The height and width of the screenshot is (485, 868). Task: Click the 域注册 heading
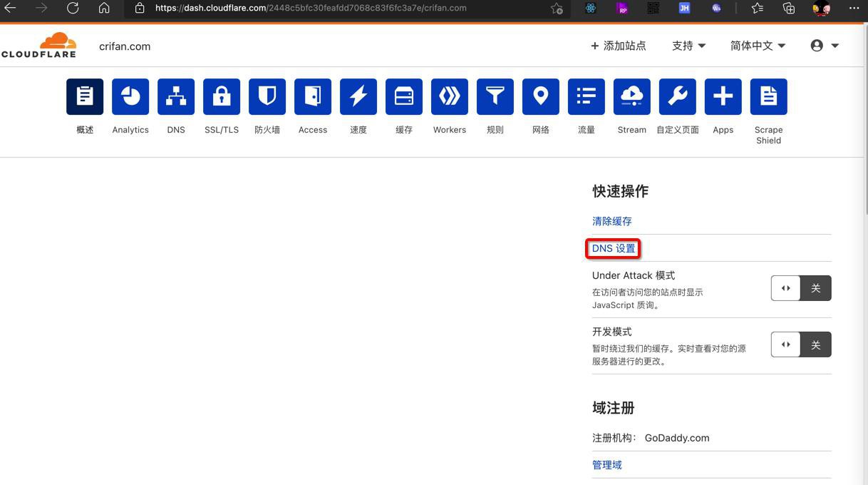tap(614, 408)
